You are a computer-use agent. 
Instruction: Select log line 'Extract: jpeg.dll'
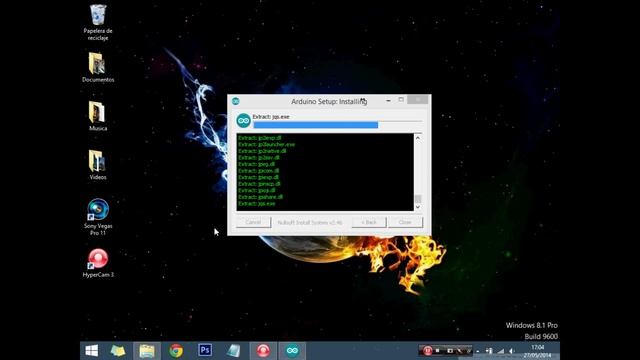click(256, 164)
